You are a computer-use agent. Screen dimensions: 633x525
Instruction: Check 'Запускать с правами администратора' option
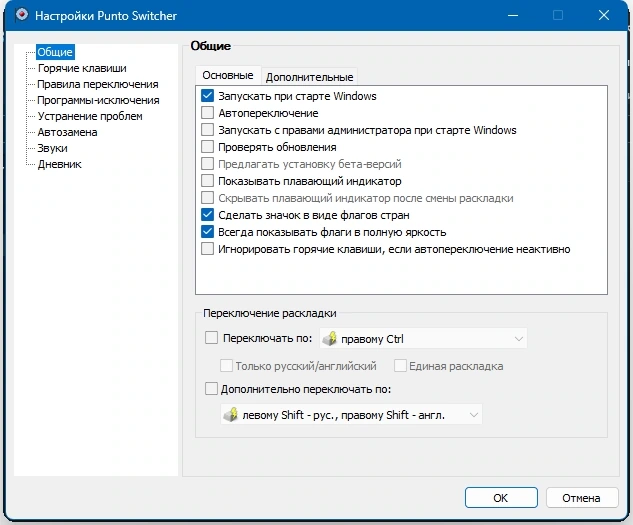coord(208,130)
